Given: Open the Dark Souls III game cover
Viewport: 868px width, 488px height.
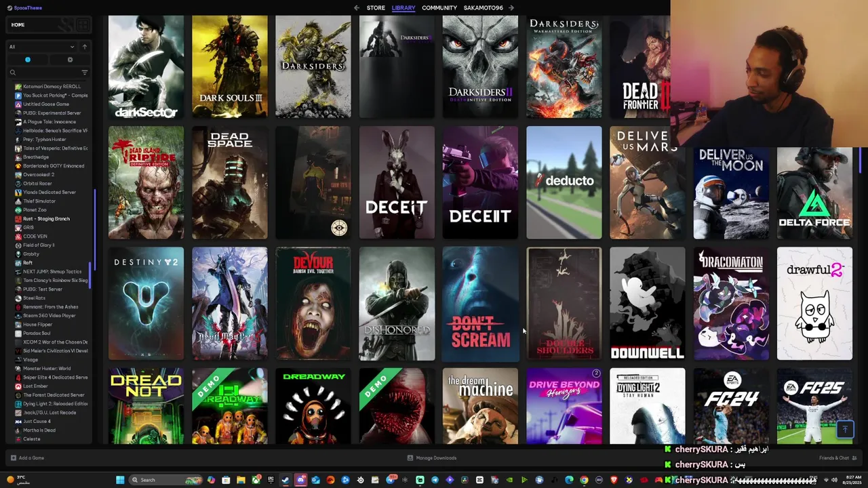Looking at the screenshot, I should (x=229, y=66).
